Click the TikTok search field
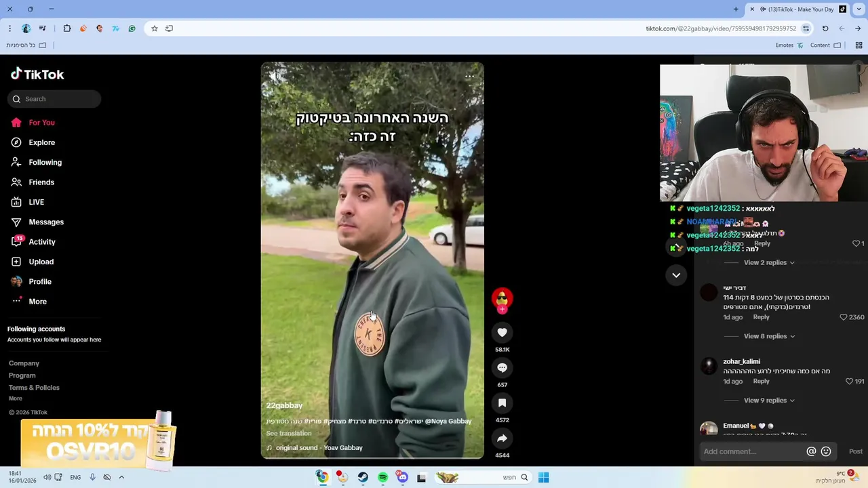The width and height of the screenshot is (868, 488). [x=54, y=99]
